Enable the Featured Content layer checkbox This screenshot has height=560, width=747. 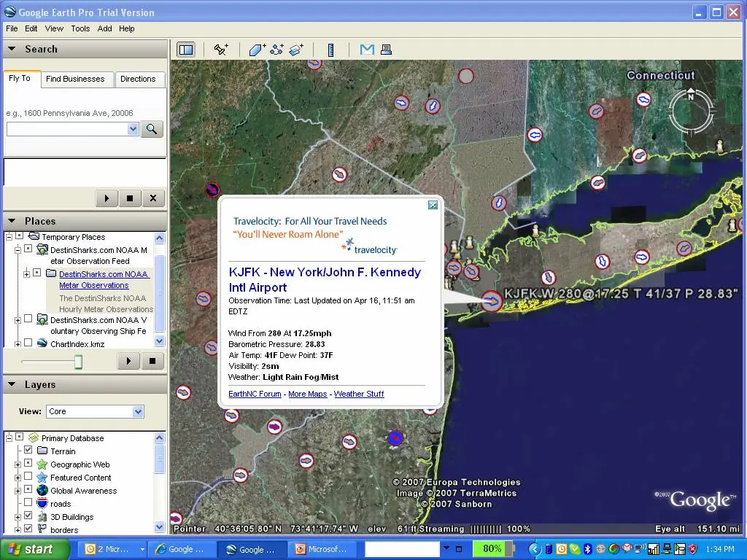pyautogui.click(x=28, y=476)
